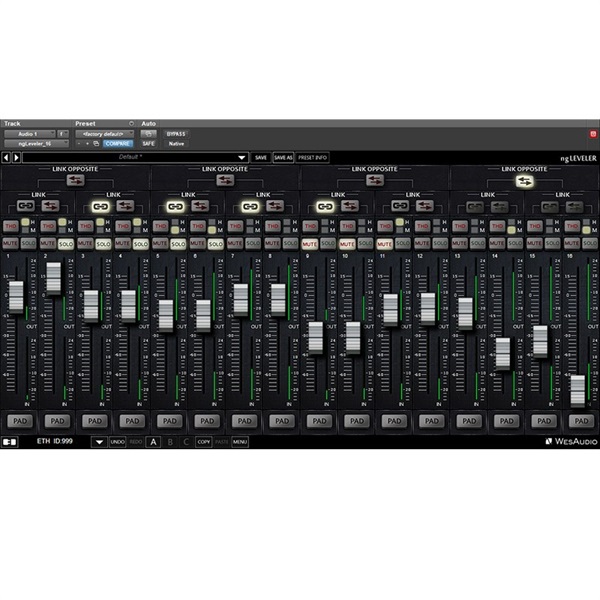This screenshot has height=600, width=600.
Task: Click the next preset arrow icon
Action: [15, 157]
